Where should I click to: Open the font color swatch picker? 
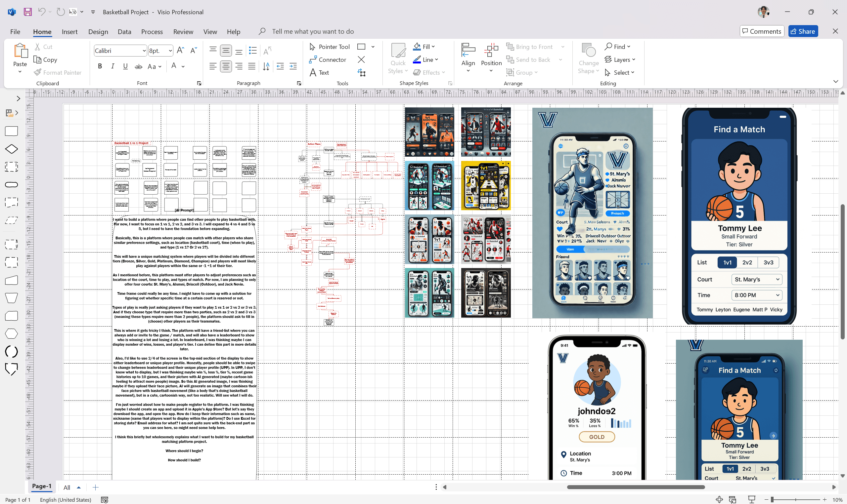tap(183, 66)
